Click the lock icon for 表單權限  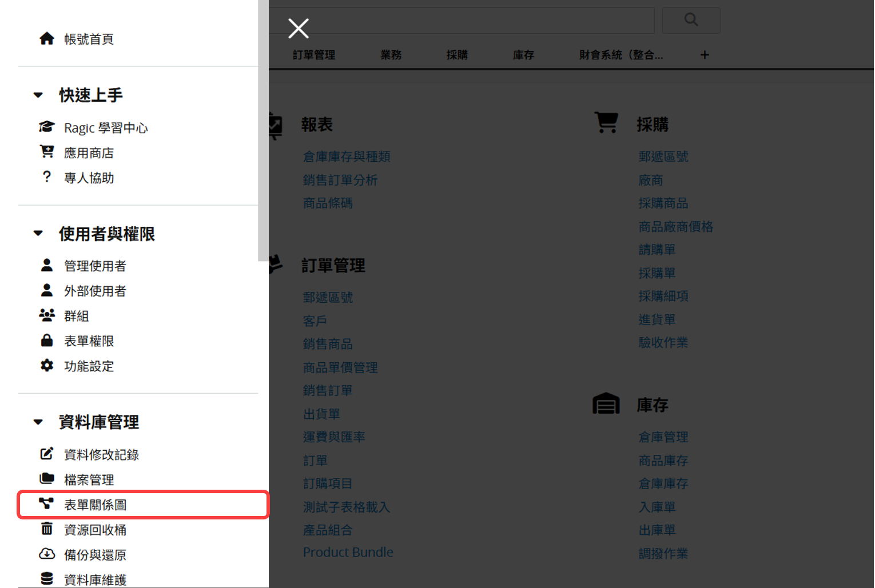(x=47, y=340)
